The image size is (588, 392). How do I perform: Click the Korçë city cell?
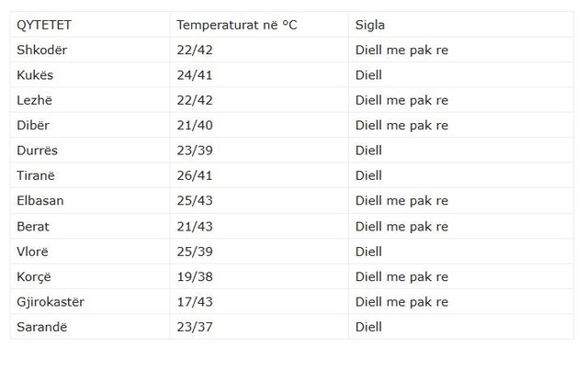35,276
